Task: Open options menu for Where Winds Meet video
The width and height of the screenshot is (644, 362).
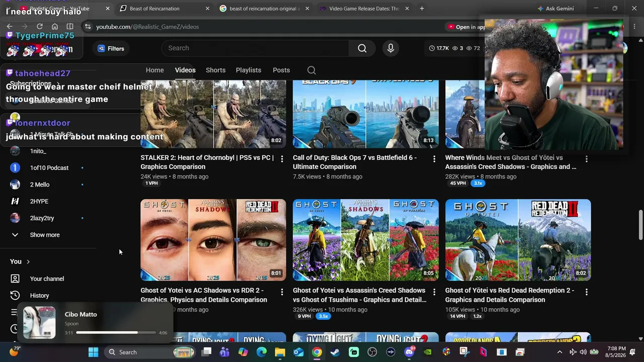Action: [587, 159]
